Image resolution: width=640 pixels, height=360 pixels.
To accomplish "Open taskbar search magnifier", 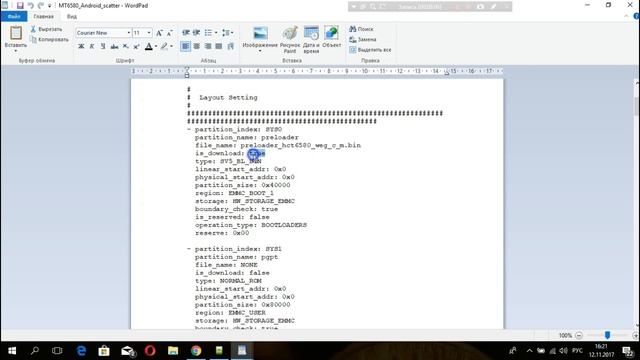I will click(x=35, y=351).
